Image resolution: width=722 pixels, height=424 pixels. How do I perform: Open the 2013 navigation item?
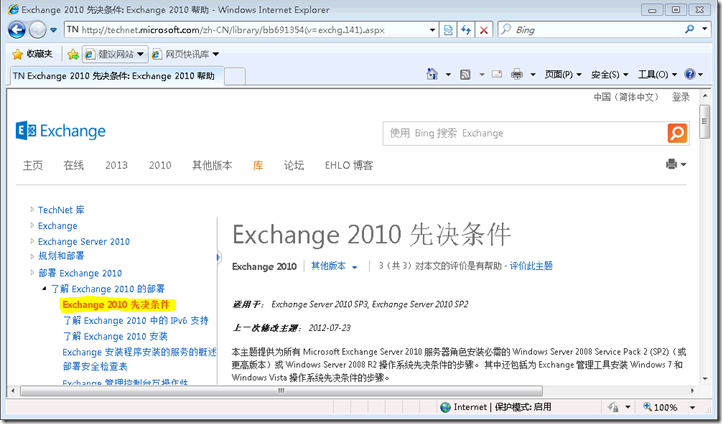[x=116, y=165]
